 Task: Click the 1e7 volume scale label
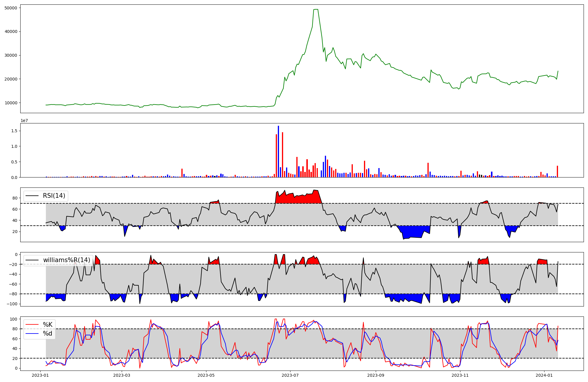[24, 120]
